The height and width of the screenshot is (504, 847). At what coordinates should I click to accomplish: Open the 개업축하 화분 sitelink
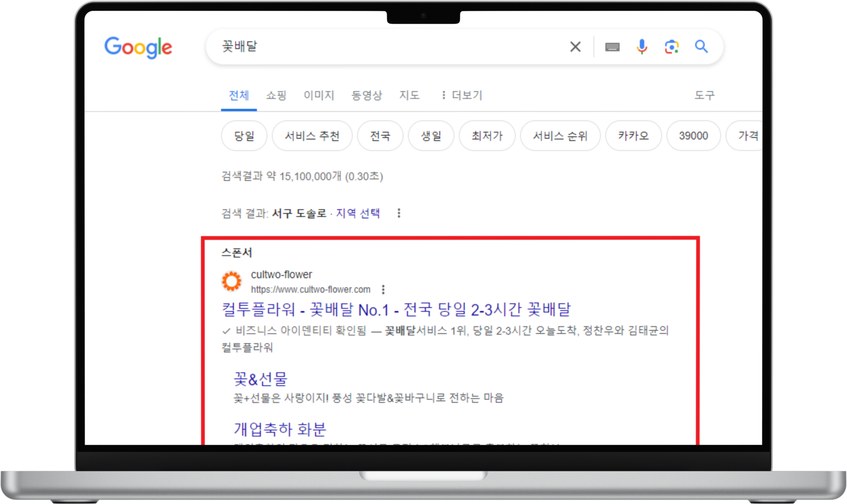(x=280, y=429)
